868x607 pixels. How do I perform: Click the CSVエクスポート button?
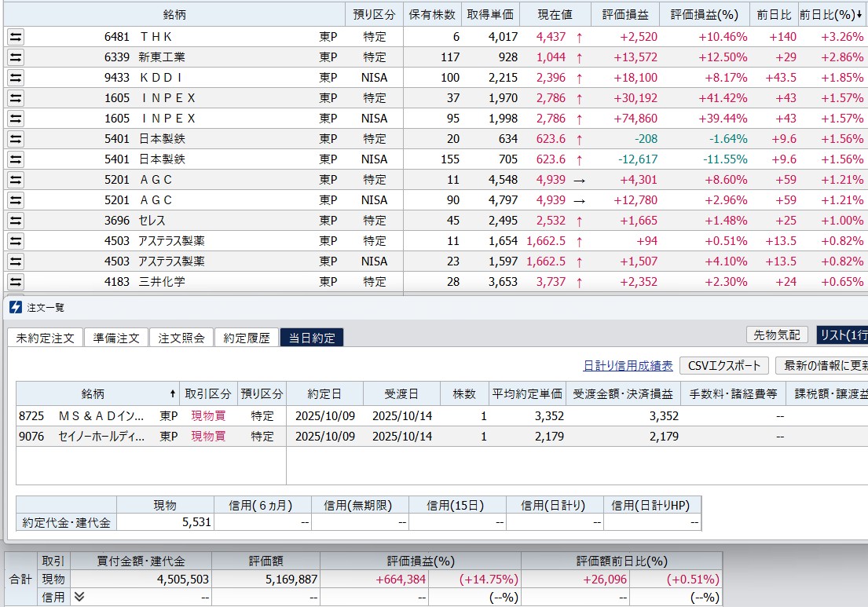[x=724, y=366]
